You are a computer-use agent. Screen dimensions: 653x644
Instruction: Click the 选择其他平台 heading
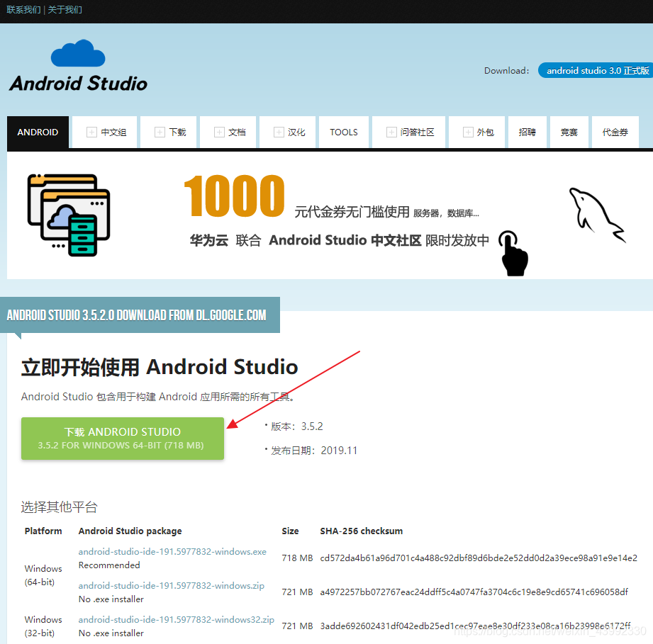click(59, 507)
